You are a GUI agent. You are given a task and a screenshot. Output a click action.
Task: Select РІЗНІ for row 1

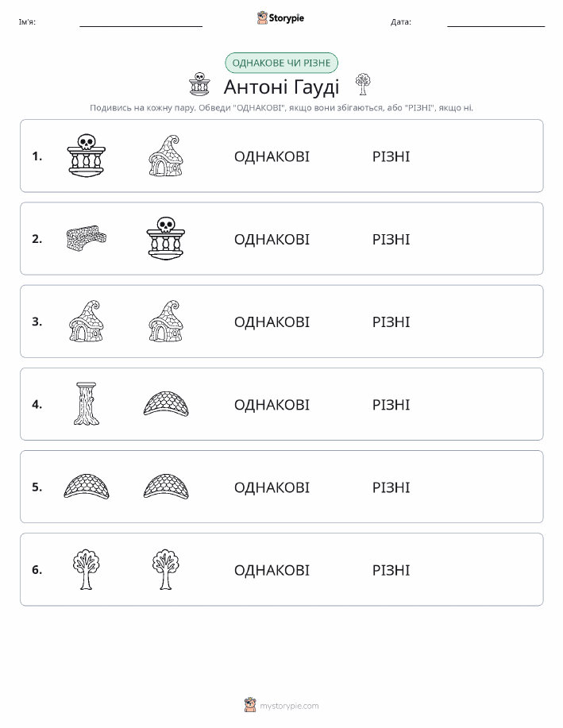pos(391,156)
